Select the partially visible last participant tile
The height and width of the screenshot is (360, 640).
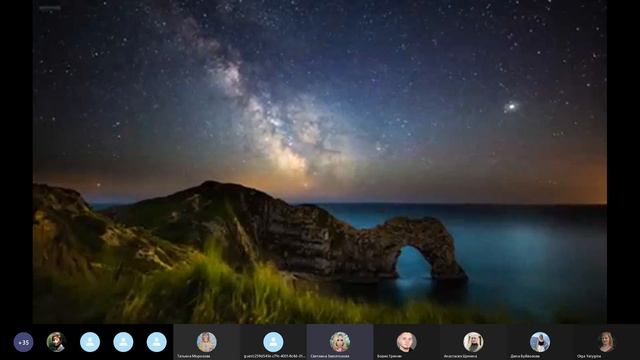tap(607, 342)
